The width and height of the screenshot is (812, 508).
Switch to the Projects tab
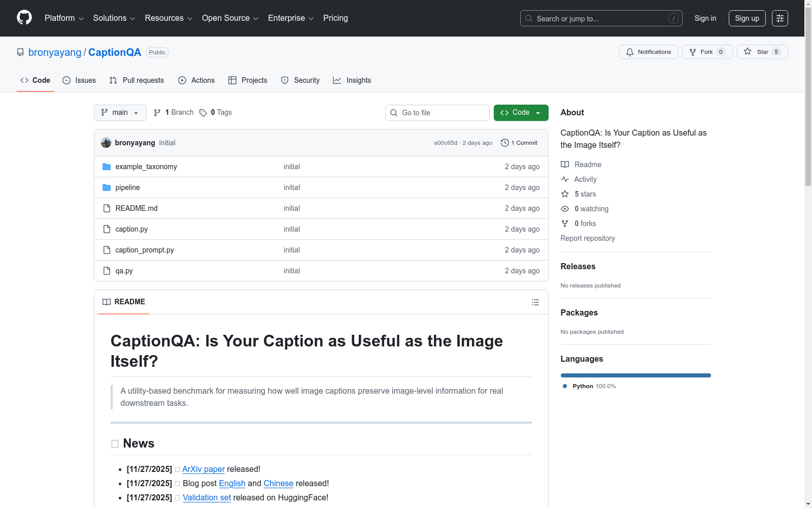(248, 80)
